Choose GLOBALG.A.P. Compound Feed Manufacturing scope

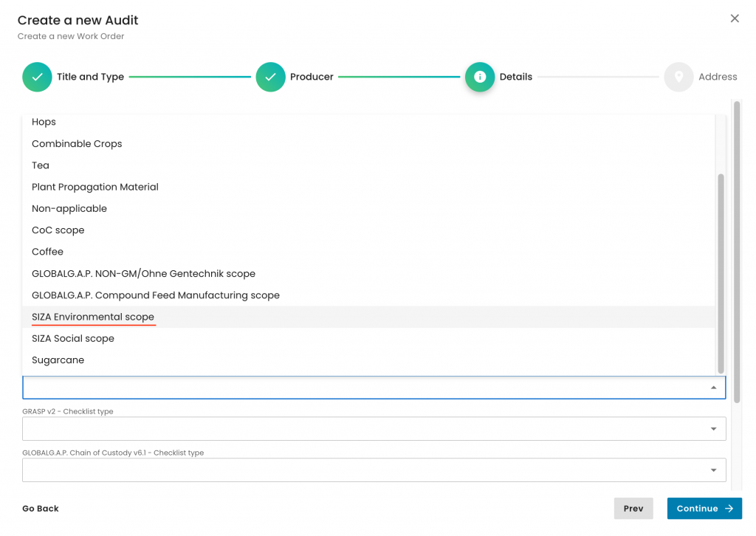click(x=156, y=295)
